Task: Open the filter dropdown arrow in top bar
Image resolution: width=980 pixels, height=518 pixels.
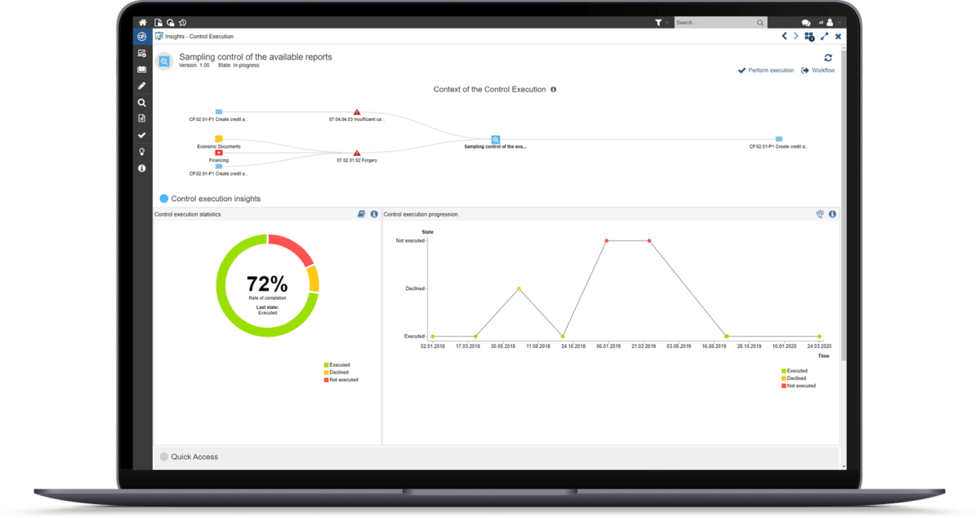Action: pyautogui.click(x=667, y=22)
